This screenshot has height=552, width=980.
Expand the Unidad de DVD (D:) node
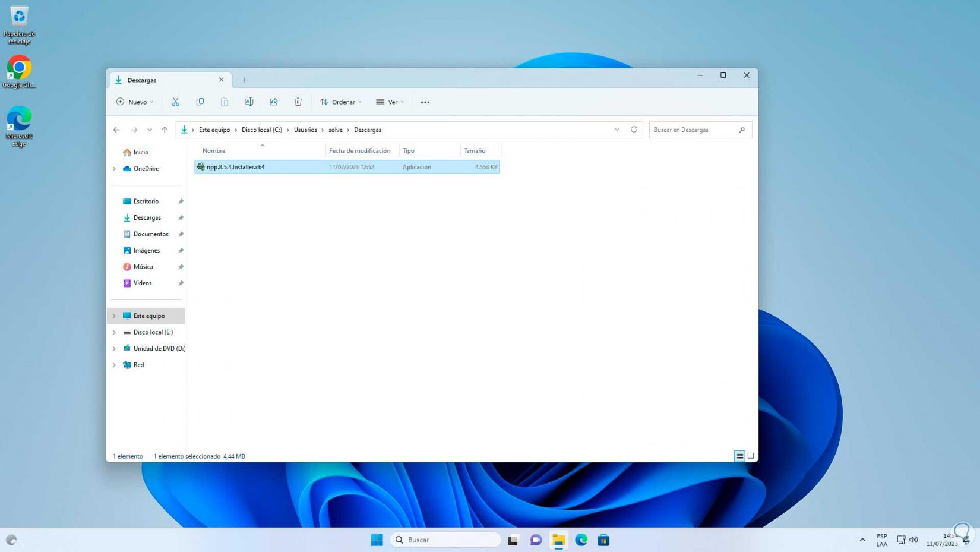(114, 349)
